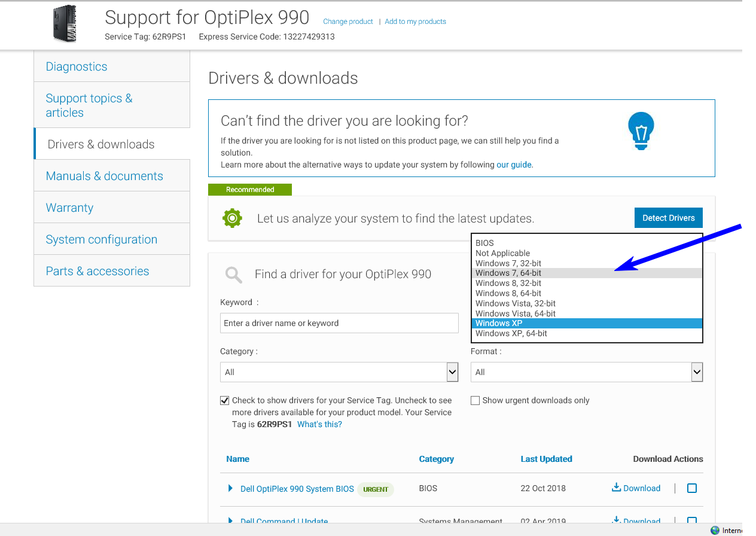Click the magnifying glass search icon

(233, 275)
